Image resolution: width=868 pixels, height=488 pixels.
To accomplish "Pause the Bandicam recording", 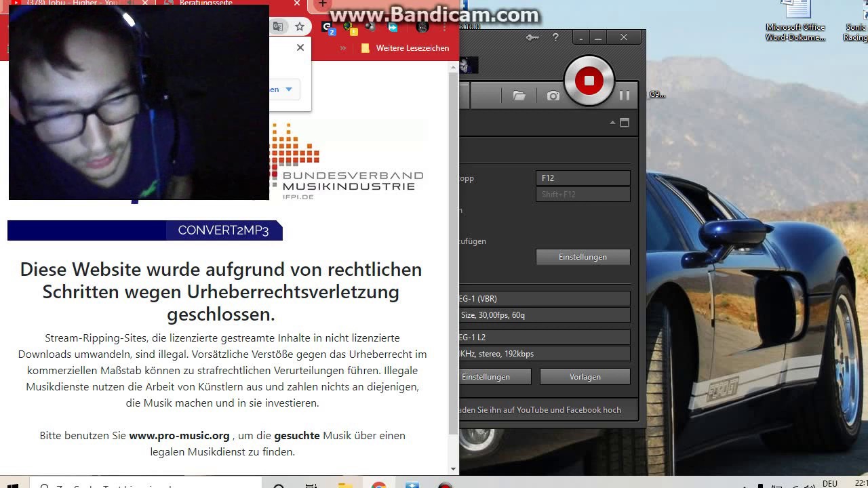I will click(x=625, y=96).
